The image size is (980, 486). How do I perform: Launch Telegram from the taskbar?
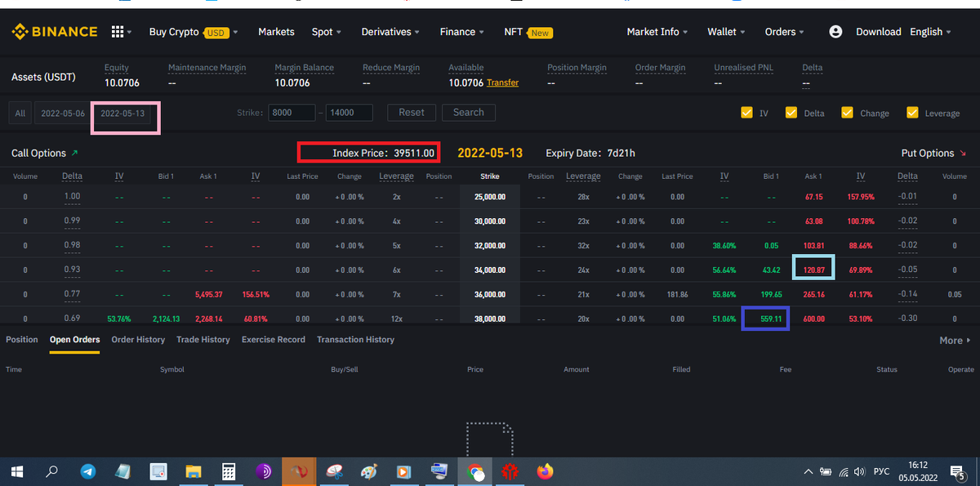tap(87, 471)
